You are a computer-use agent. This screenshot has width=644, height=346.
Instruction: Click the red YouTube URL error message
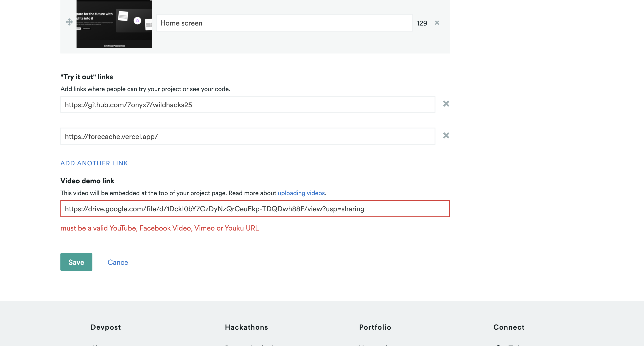tap(160, 228)
